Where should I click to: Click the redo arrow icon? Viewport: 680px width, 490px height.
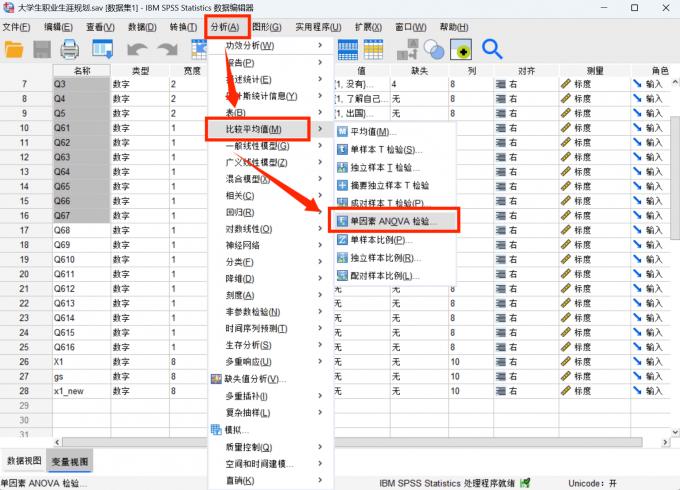(167, 49)
